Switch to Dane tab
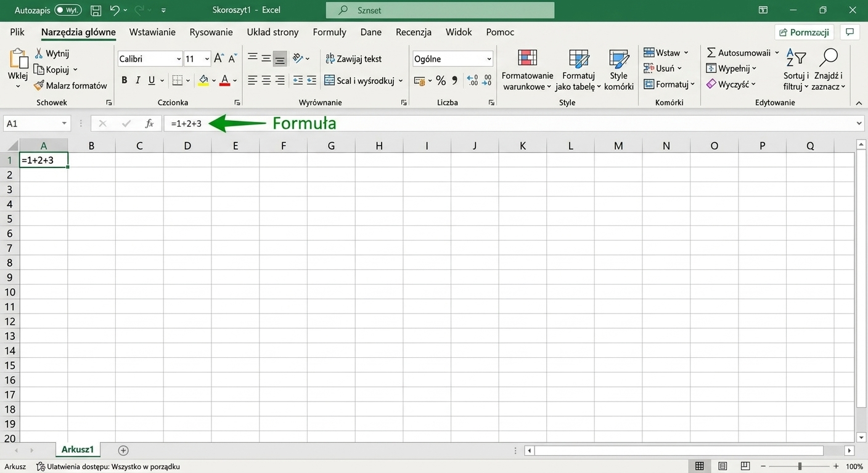 pos(371,32)
